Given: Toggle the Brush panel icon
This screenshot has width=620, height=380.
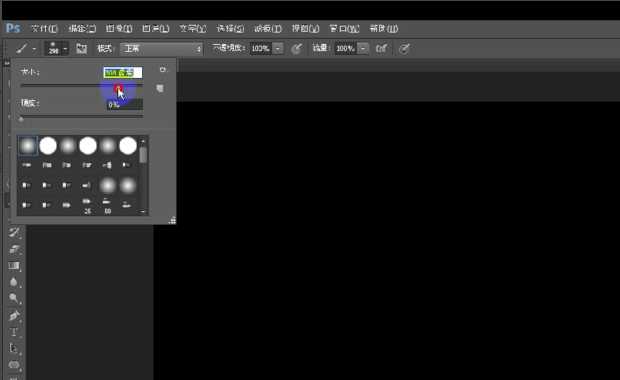Looking at the screenshot, I should (81, 49).
